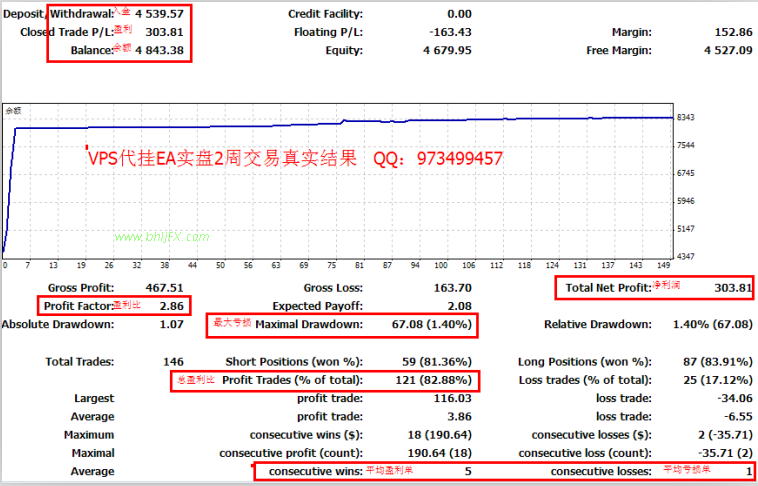Viewport: 758px width, 486px height.
Task: Click the Total Trades count 146
Action: (x=174, y=362)
